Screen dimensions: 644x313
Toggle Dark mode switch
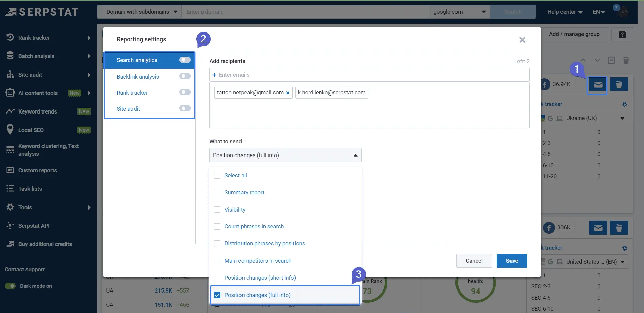pyautogui.click(x=10, y=286)
